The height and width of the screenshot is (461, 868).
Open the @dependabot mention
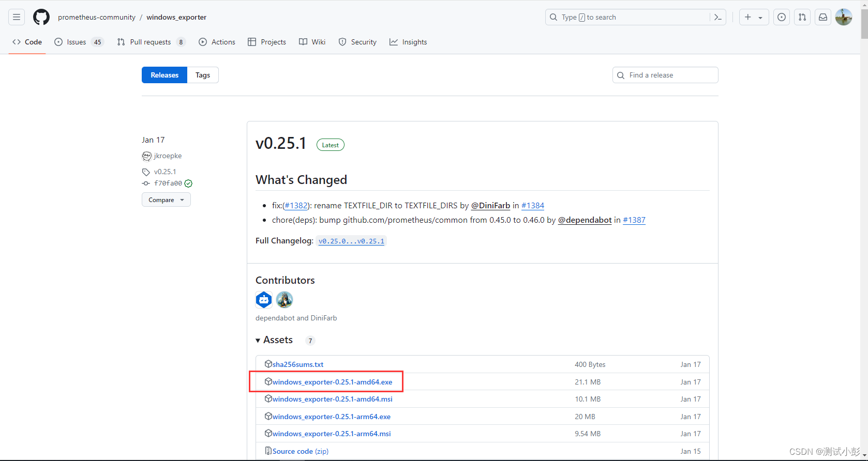585,220
